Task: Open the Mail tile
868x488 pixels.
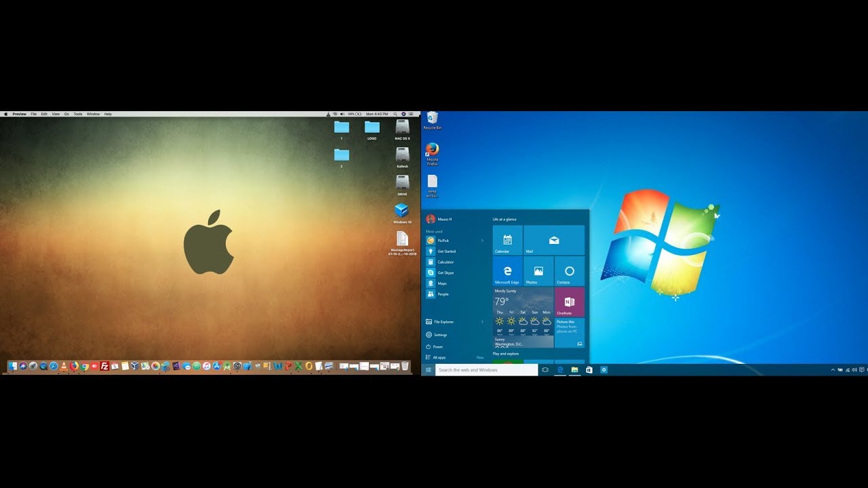Action: [554, 240]
